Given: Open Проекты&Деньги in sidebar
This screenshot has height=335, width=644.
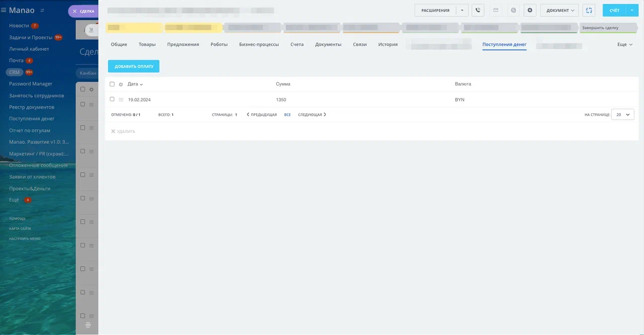Looking at the screenshot, I should 30,188.
